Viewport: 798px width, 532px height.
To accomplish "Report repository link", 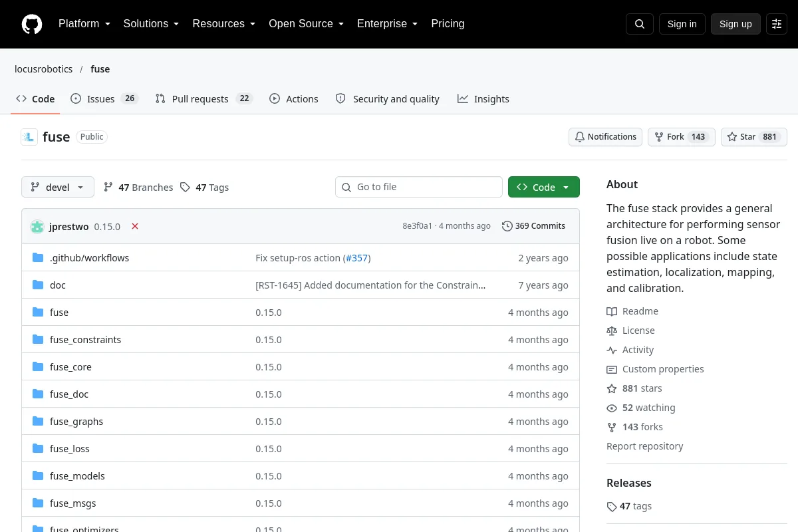I will [x=644, y=446].
